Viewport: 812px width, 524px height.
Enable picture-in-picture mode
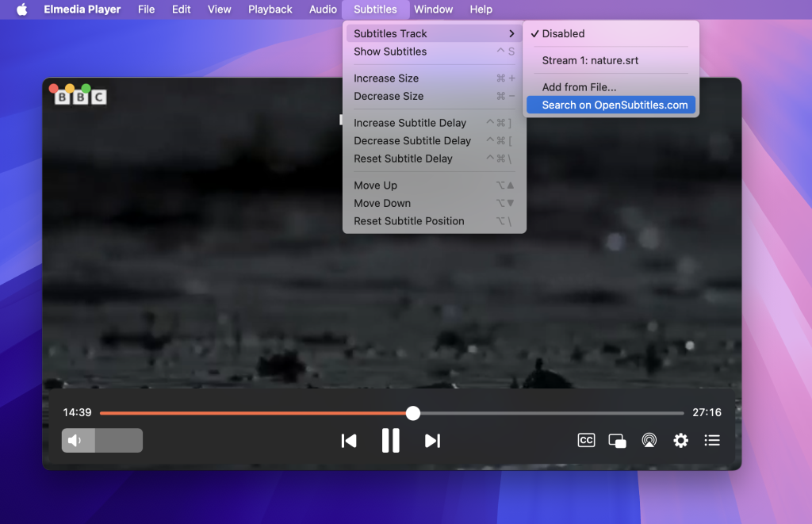pos(618,440)
